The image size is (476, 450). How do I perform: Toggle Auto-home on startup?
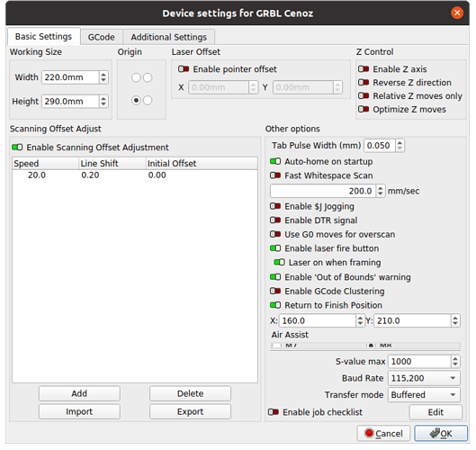[275, 161]
